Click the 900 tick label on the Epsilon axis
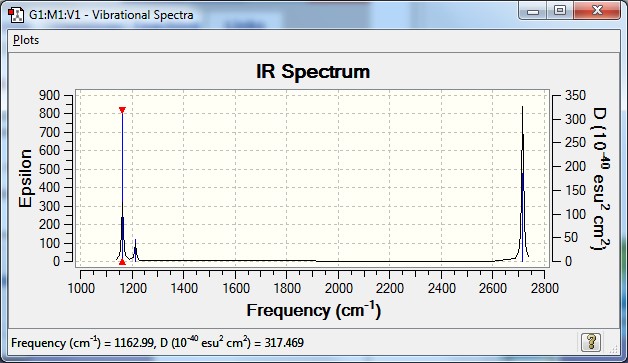 coord(49,95)
